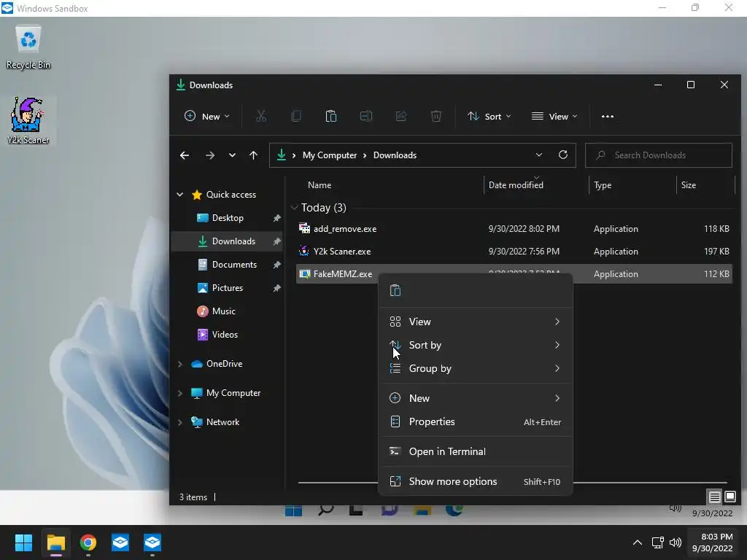Go forward using the right arrow
Viewport: 747px width, 560px height.
[209, 155]
